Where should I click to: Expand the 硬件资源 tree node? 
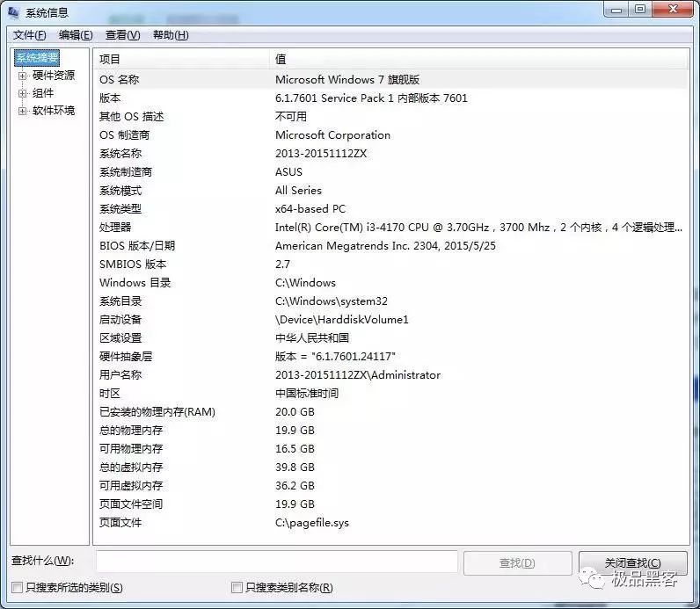(x=22, y=76)
